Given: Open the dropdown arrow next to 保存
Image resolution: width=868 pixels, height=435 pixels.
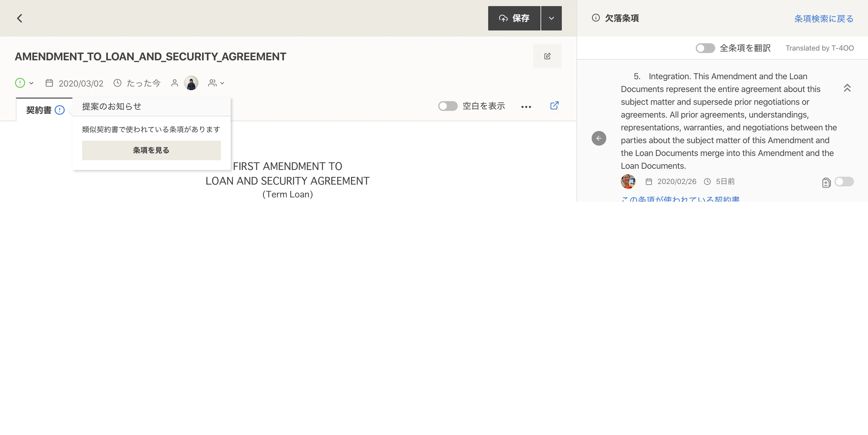Looking at the screenshot, I should pyautogui.click(x=551, y=18).
